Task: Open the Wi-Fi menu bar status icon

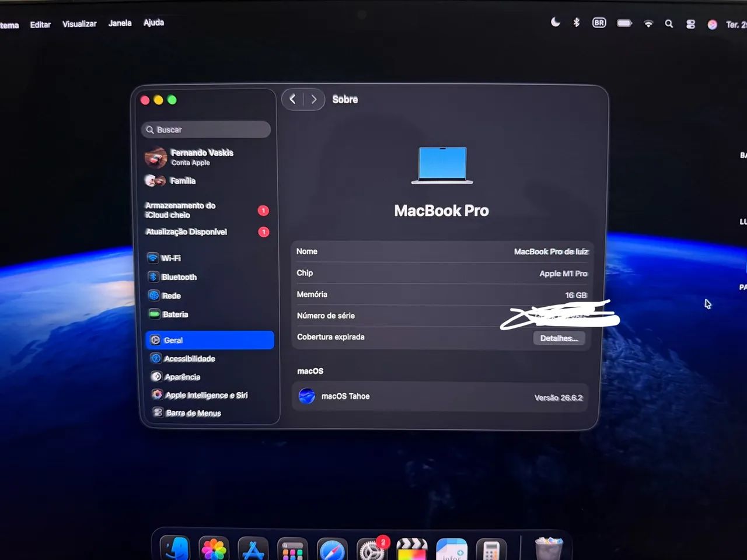Action: 648,24
